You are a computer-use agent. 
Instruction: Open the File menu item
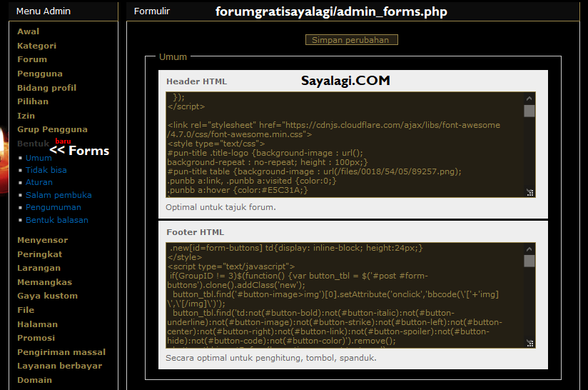(x=26, y=310)
